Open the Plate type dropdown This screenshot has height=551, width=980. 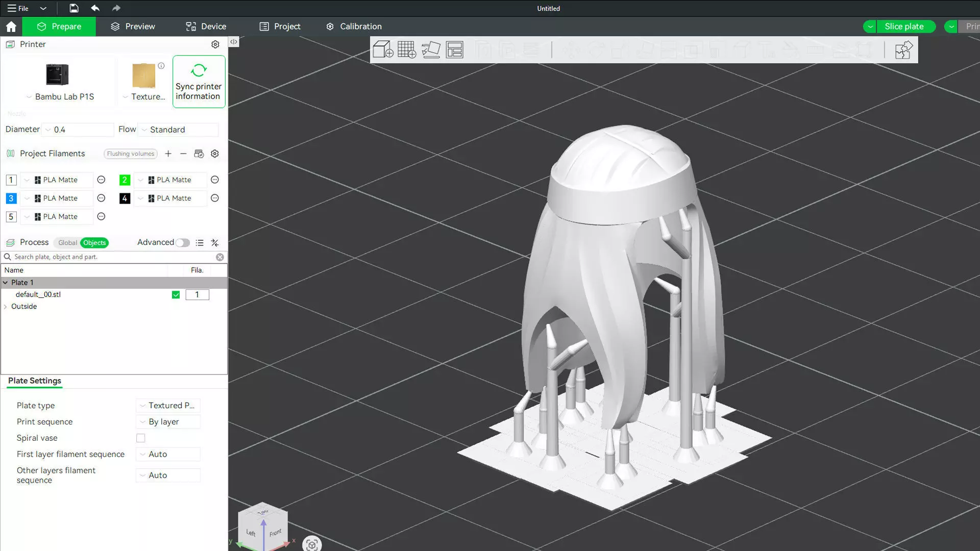pyautogui.click(x=168, y=406)
